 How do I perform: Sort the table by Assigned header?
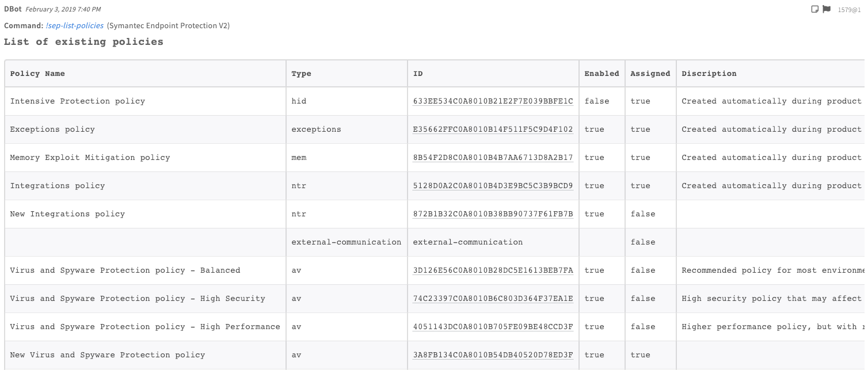tap(650, 73)
